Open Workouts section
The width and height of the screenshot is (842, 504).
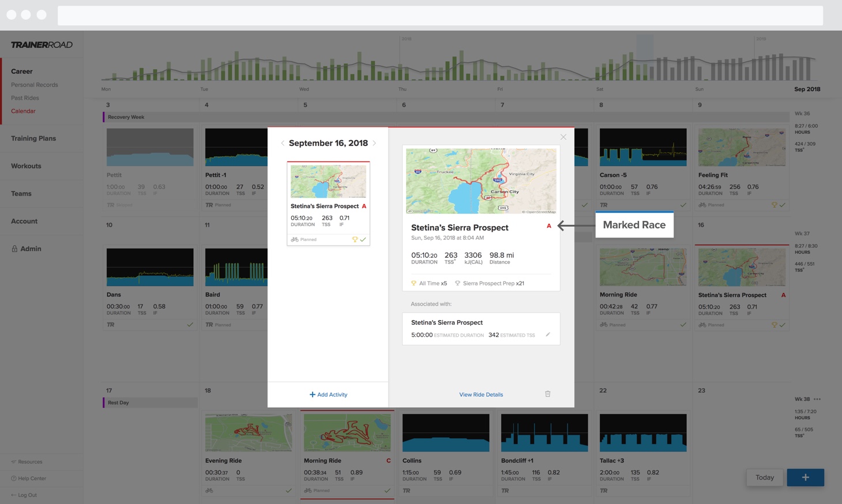click(26, 166)
